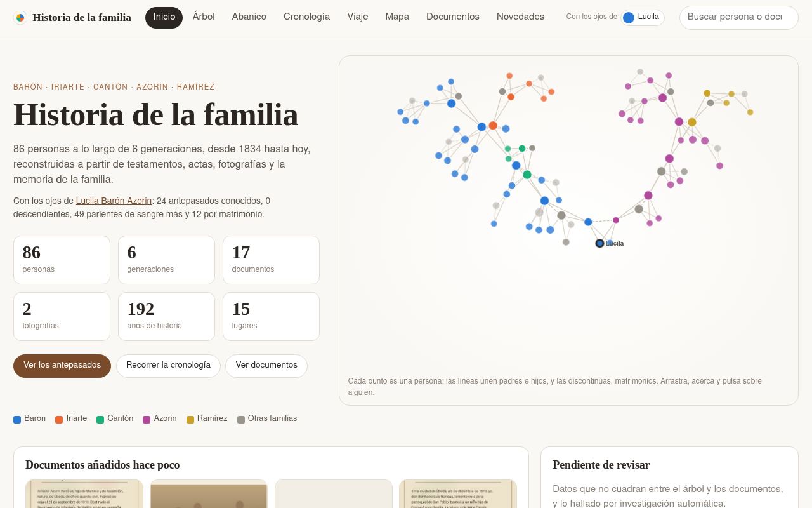This screenshot has height=508, width=812.
Task: Switch to the Documentos tab
Action: pos(453,17)
